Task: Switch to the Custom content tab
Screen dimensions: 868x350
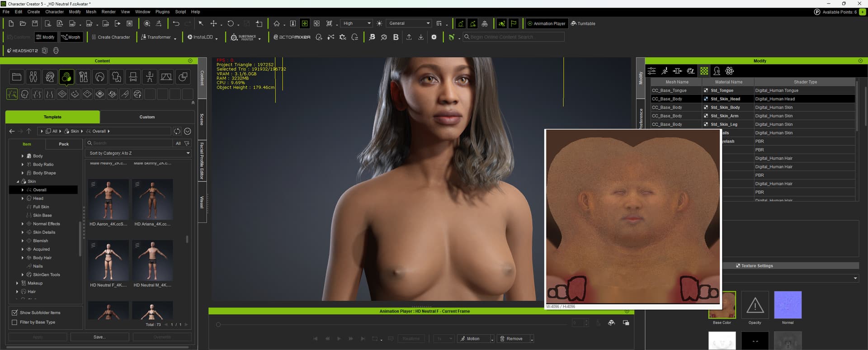Action: [147, 117]
